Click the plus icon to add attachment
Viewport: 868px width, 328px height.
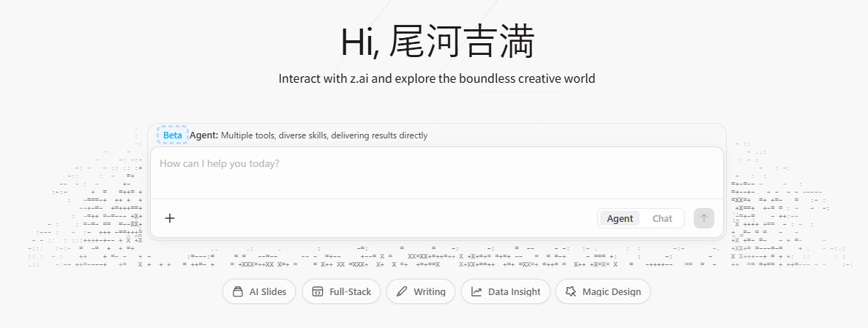(170, 218)
